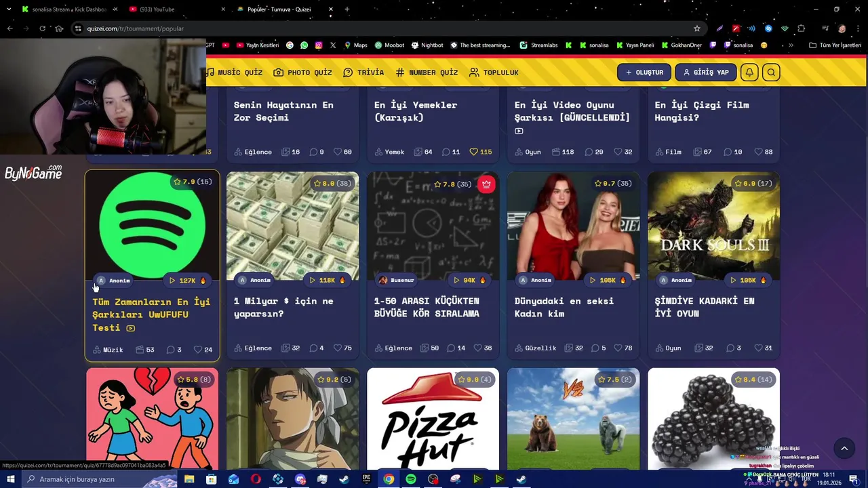Click the Yemek category tag

click(389, 152)
